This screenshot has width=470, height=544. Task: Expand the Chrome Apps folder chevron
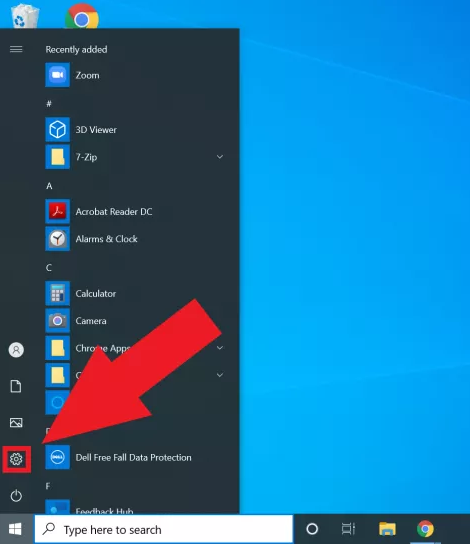pyautogui.click(x=220, y=348)
